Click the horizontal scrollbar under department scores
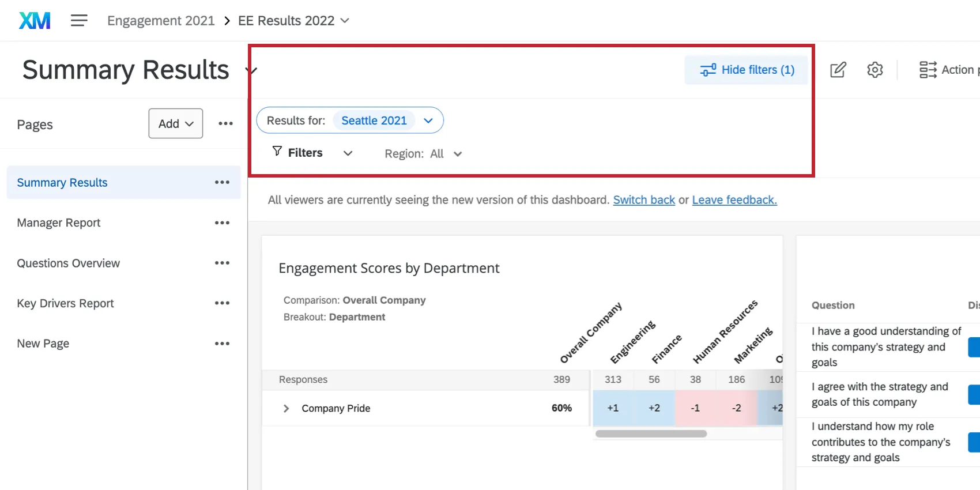Image resolution: width=980 pixels, height=490 pixels. 651,434
